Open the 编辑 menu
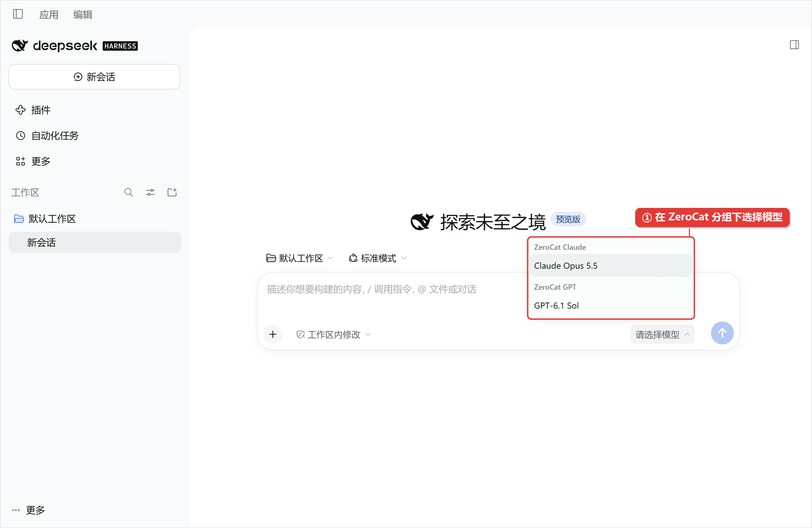Image resolution: width=812 pixels, height=528 pixels. pyautogui.click(x=82, y=15)
